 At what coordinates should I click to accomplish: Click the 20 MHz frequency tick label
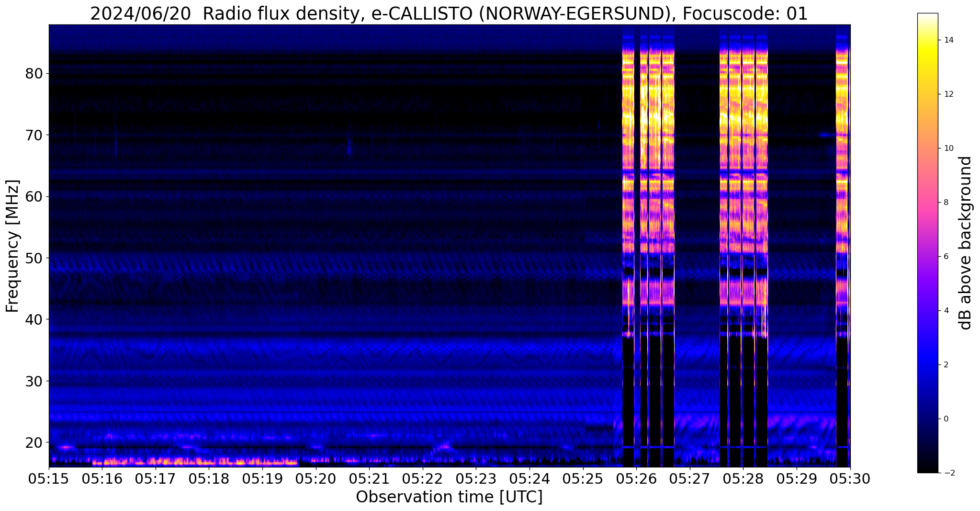pyautogui.click(x=34, y=442)
